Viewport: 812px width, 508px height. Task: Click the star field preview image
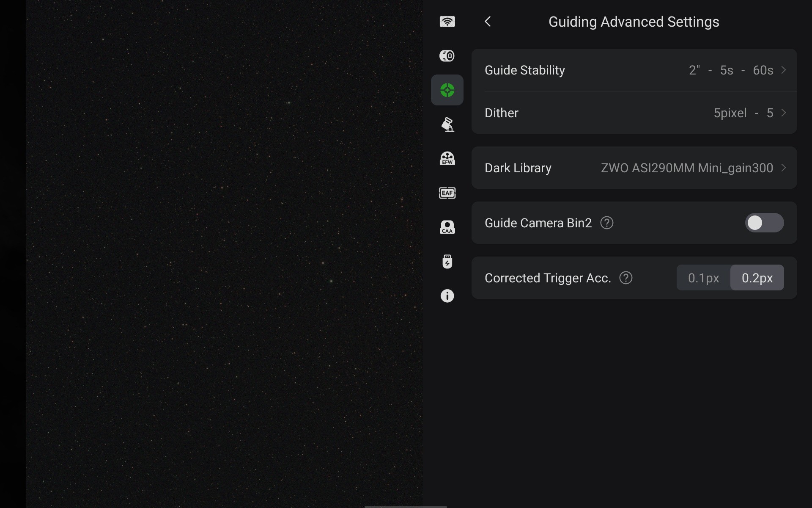point(225,254)
